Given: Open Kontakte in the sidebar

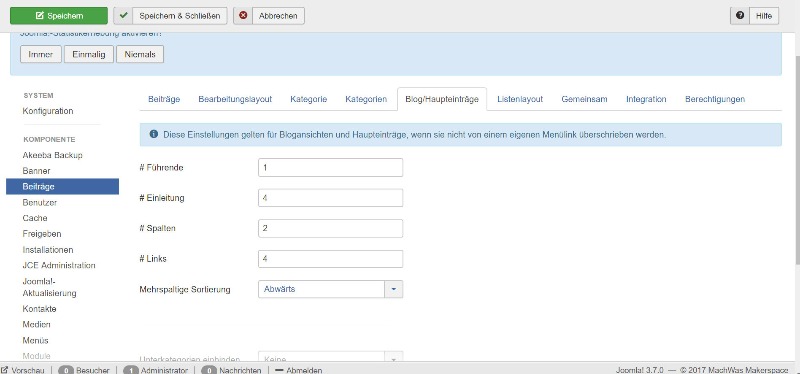Looking at the screenshot, I should 39,309.
